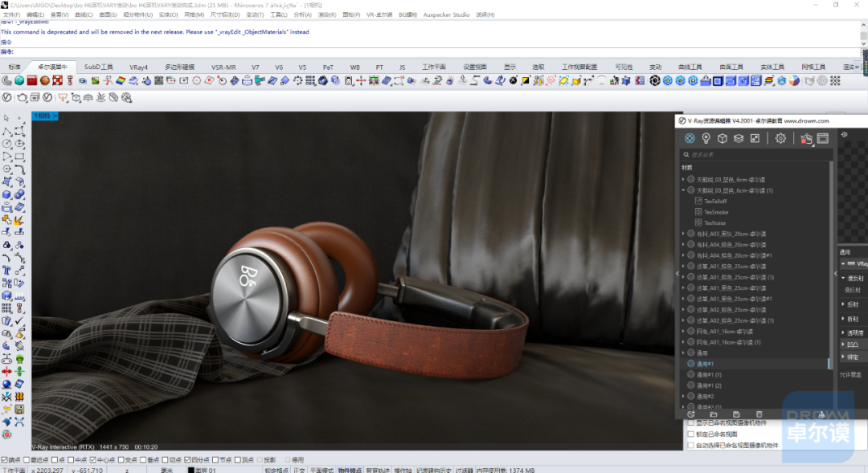Save asset to file using the disk icon

tap(736, 414)
